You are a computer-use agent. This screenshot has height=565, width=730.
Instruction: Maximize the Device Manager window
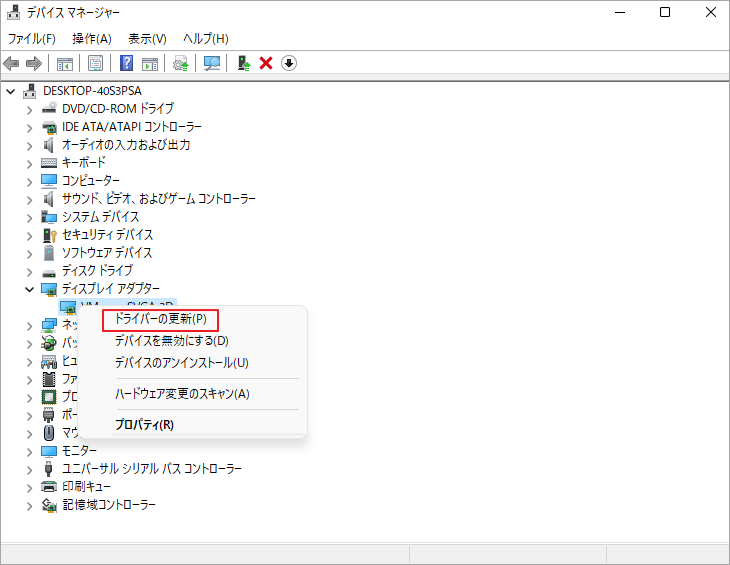[x=665, y=13]
